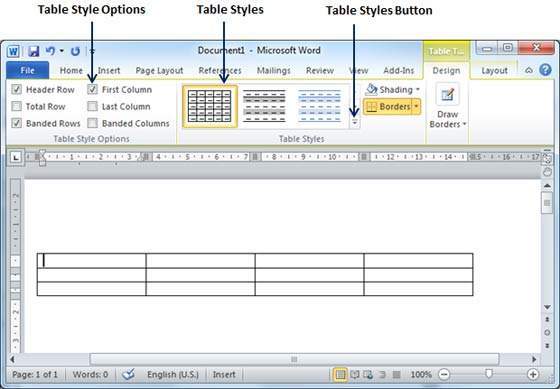This screenshot has height=389, width=560.
Task: Switch to Web Layout view
Action: coord(368,374)
